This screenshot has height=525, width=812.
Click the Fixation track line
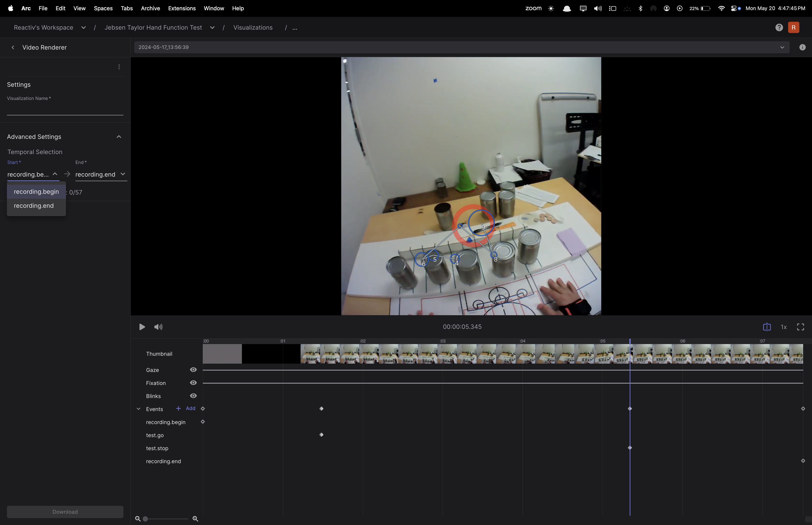tap(503, 383)
